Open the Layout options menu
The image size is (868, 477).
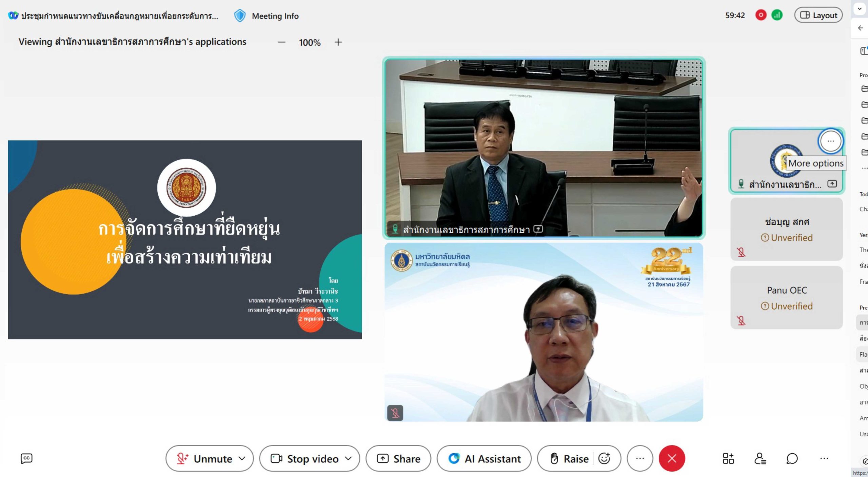click(x=818, y=15)
